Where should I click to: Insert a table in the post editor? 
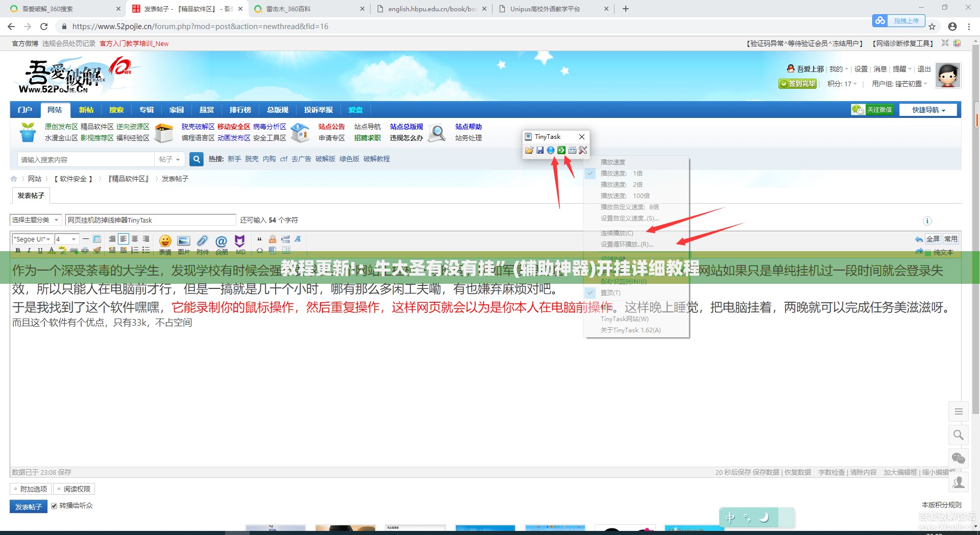(x=97, y=239)
